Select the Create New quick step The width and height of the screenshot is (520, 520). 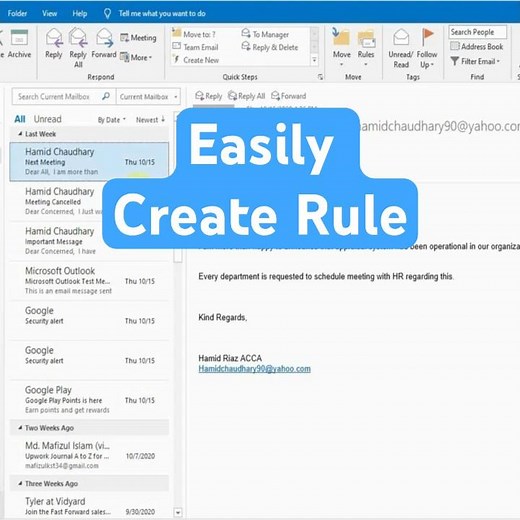point(196,60)
